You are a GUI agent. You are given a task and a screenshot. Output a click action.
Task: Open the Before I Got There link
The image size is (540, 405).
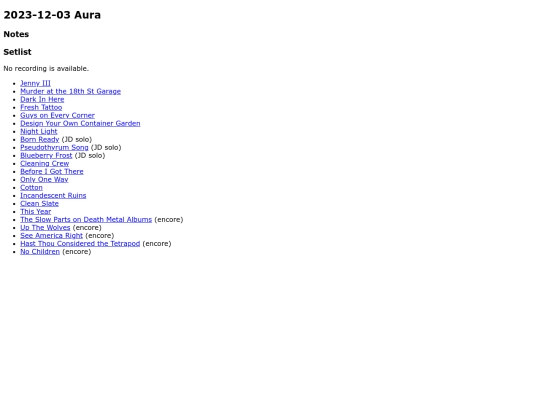click(x=52, y=172)
